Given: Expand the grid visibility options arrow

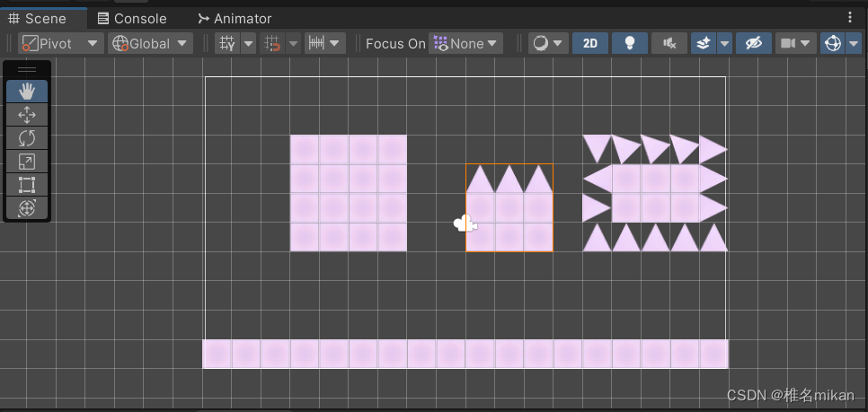Looking at the screenshot, I should (249, 43).
